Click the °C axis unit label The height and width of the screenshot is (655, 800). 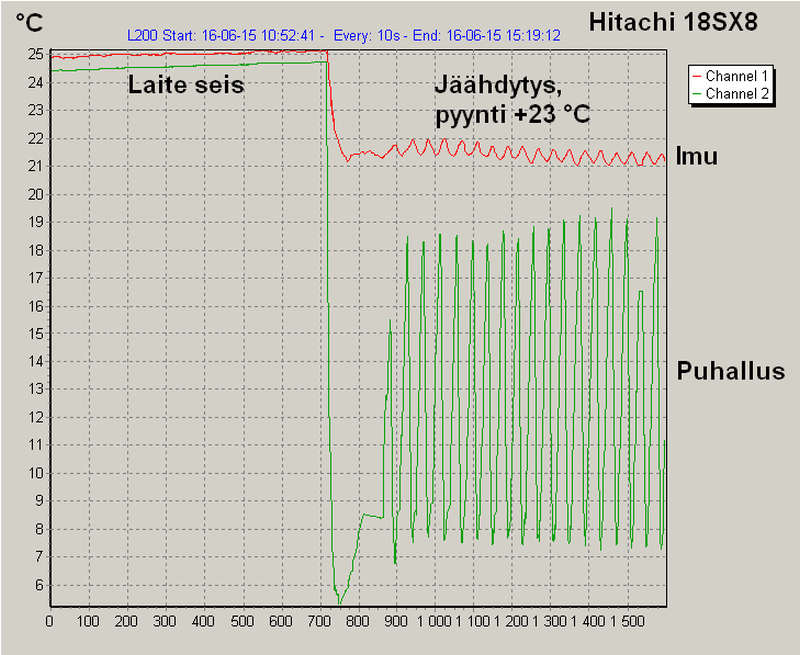coord(29,21)
